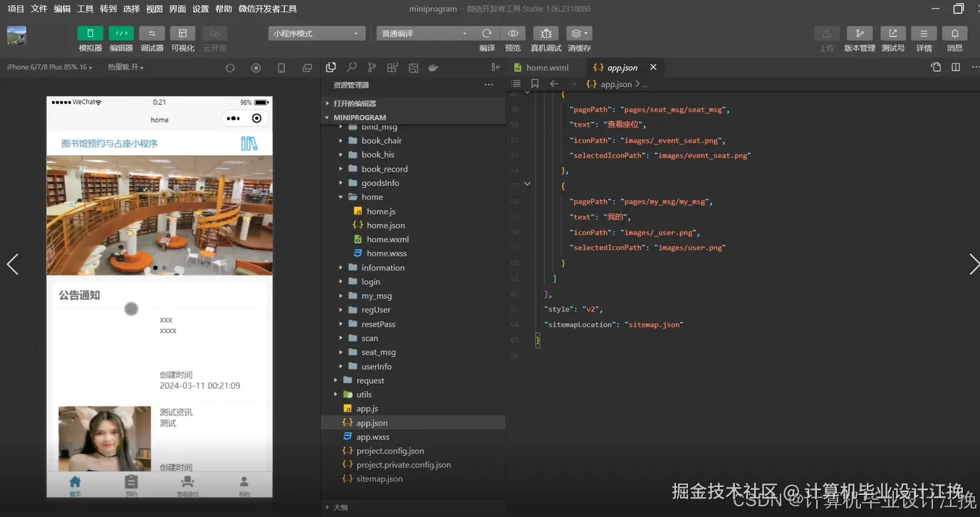This screenshot has width=980, height=517.
Task: Start 真机调试 real device debugging
Action: (546, 33)
